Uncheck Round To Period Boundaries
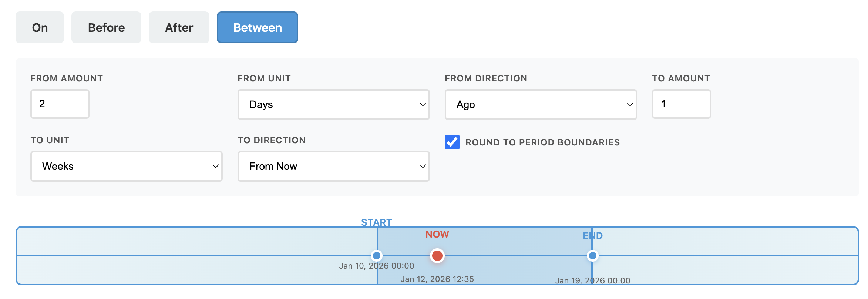868x299 pixels. (451, 142)
